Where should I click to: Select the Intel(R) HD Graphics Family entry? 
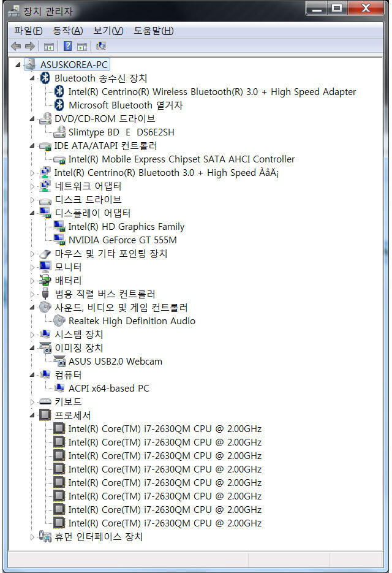(126, 227)
